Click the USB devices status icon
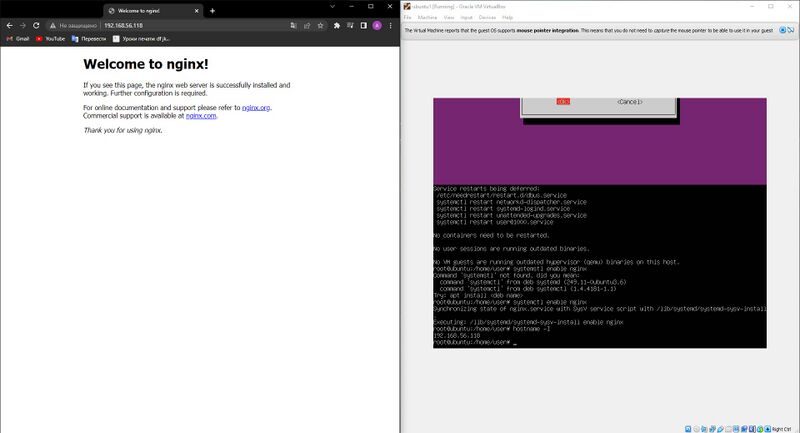Viewport: 800px width, 433px height. [720, 429]
